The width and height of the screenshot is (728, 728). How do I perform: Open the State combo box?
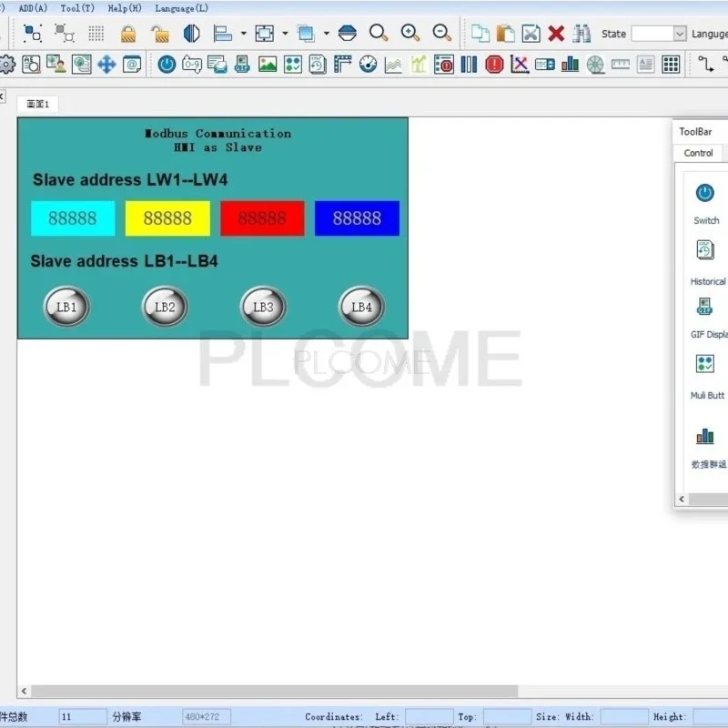(x=659, y=34)
